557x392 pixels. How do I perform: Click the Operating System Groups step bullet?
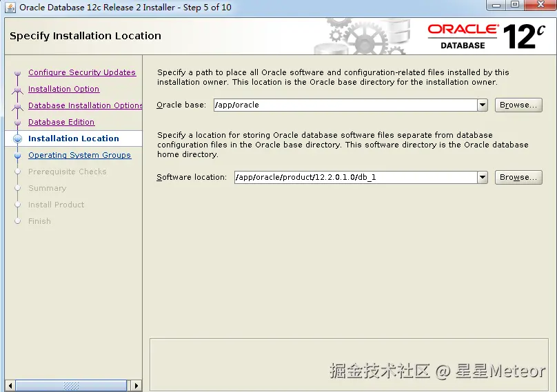(17, 156)
